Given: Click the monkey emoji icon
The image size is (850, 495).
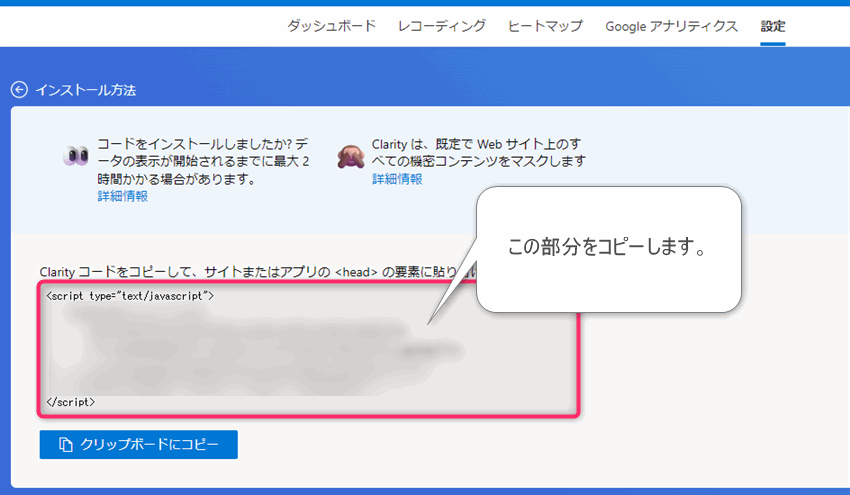Looking at the screenshot, I should (x=351, y=156).
